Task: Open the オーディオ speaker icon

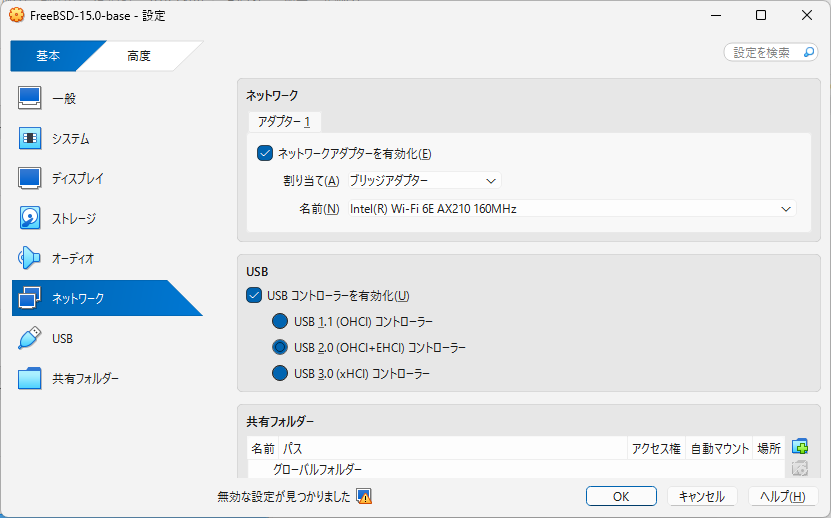Action: click(29, 258)
